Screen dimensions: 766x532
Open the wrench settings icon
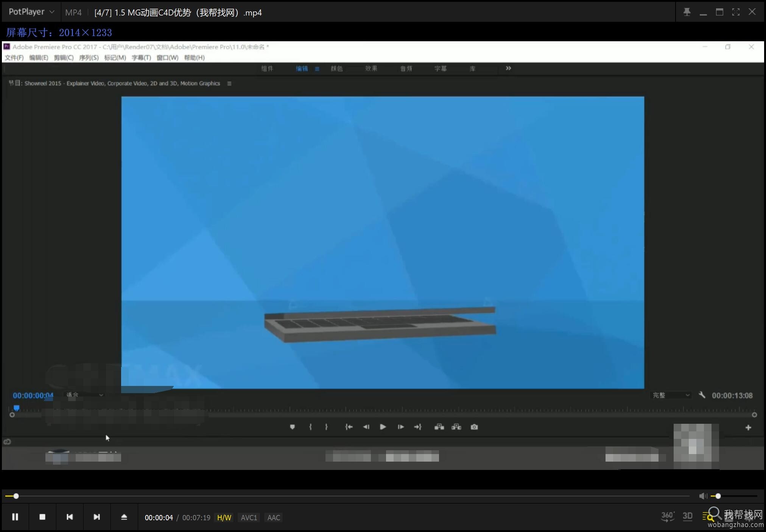coord(702,395)
